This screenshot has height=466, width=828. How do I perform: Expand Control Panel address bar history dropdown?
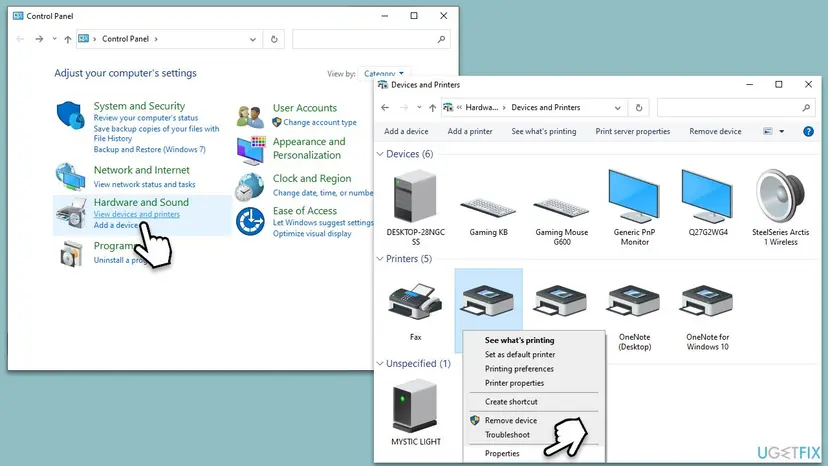tap(252, 39)
